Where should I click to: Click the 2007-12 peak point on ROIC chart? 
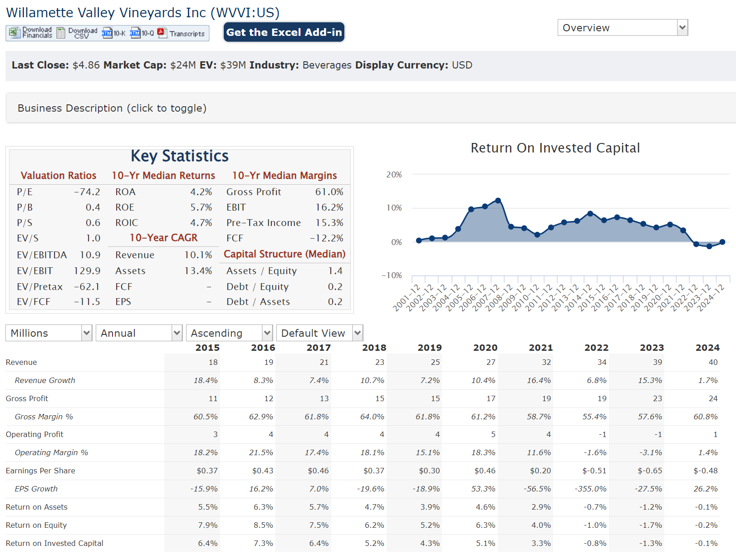[498, 200]
